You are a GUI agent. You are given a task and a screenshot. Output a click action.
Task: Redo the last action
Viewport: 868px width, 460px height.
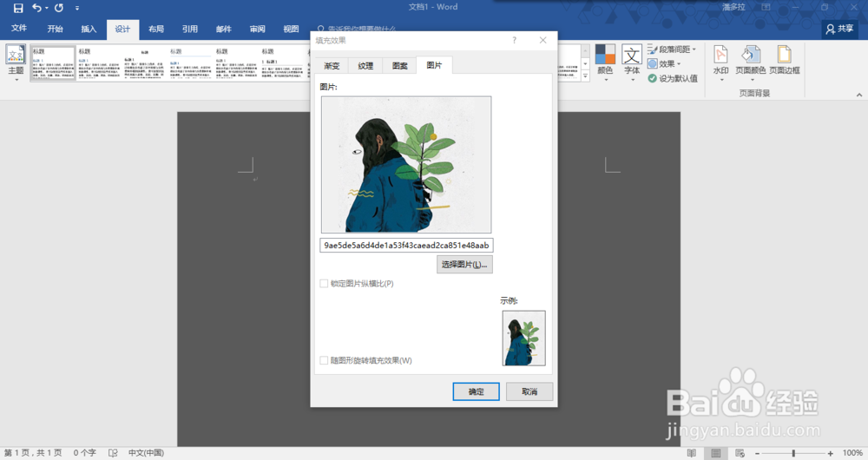pyautogui.click(x=59, y=8)
